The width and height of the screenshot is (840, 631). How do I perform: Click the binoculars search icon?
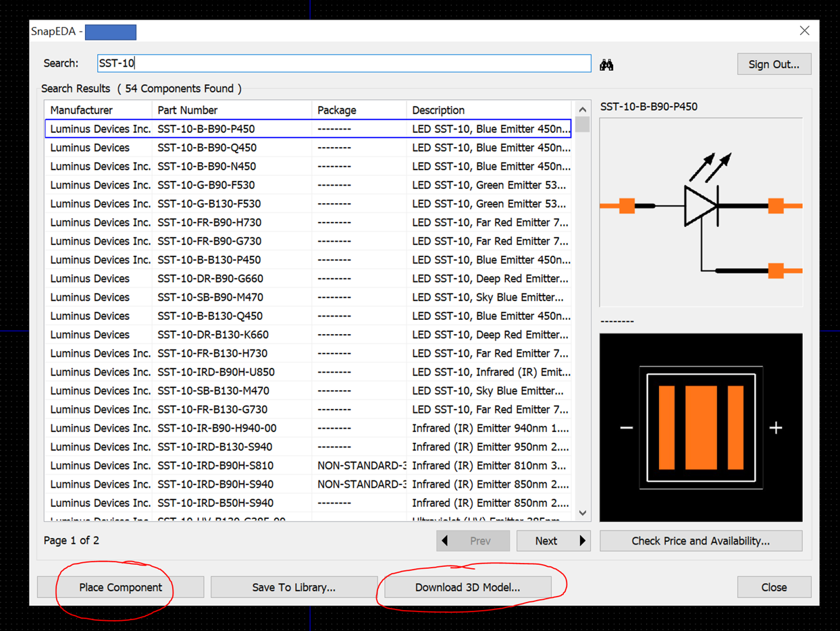[x=606, y=64]
